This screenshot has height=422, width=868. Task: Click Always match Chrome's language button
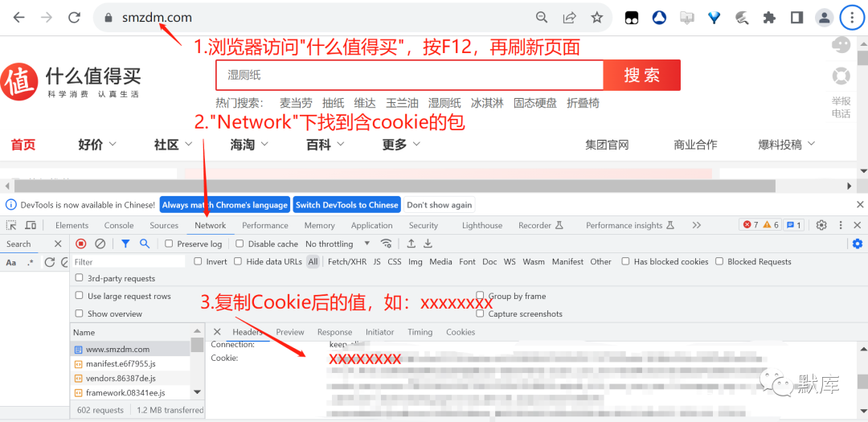pos(225,205)
